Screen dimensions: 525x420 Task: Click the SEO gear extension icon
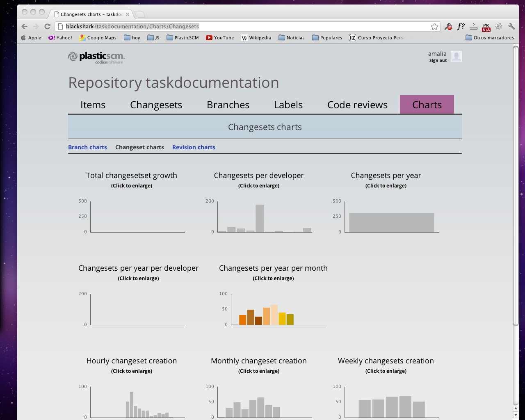pos(499,26)
